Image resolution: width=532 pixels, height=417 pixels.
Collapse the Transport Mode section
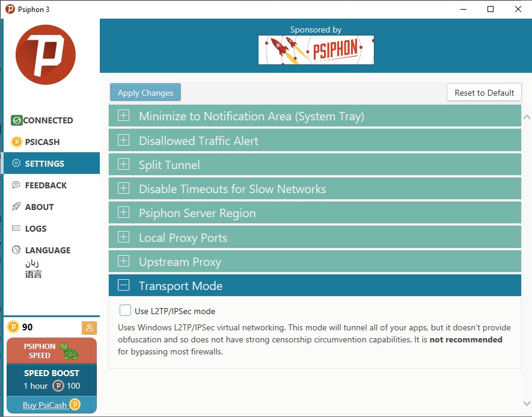pos(315,286)
